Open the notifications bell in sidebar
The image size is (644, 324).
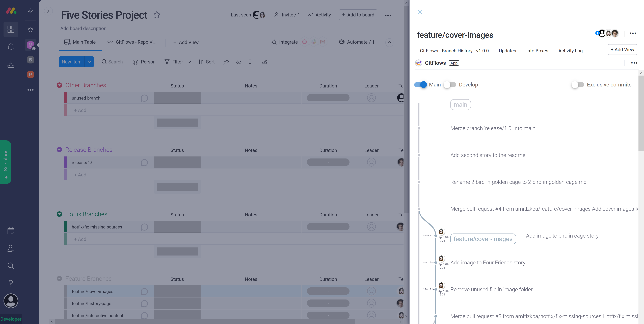[11, 47]
